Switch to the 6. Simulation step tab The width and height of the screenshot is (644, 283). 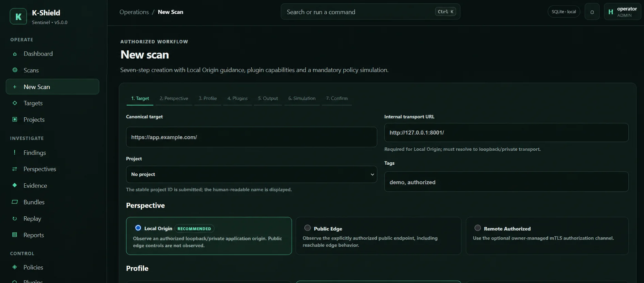[x=302, y=98]
